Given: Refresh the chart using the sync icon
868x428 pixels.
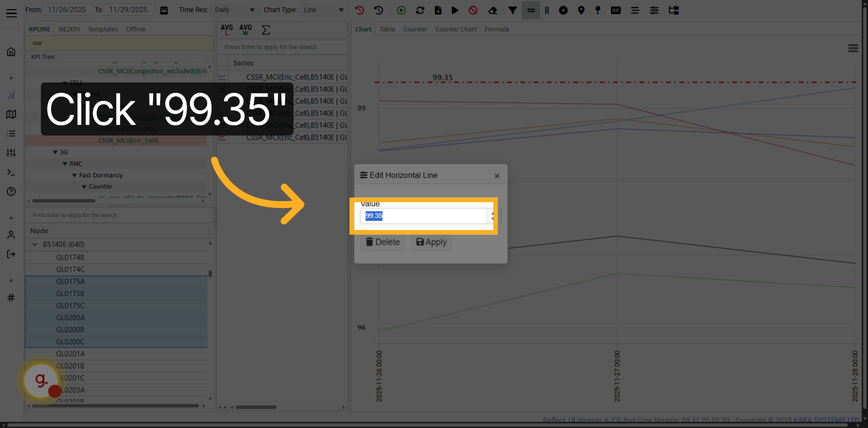Looking at the screenshot, I should tap(420, 10).
